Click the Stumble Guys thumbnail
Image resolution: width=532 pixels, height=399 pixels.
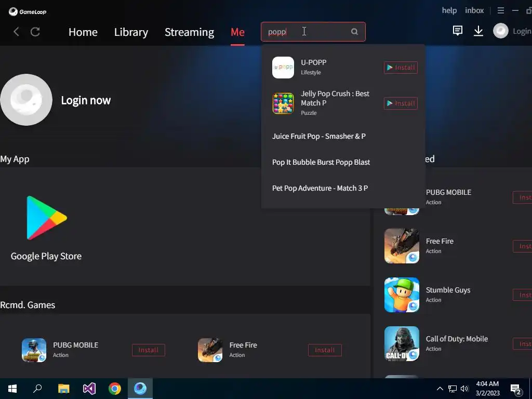[x=402, y=295]
